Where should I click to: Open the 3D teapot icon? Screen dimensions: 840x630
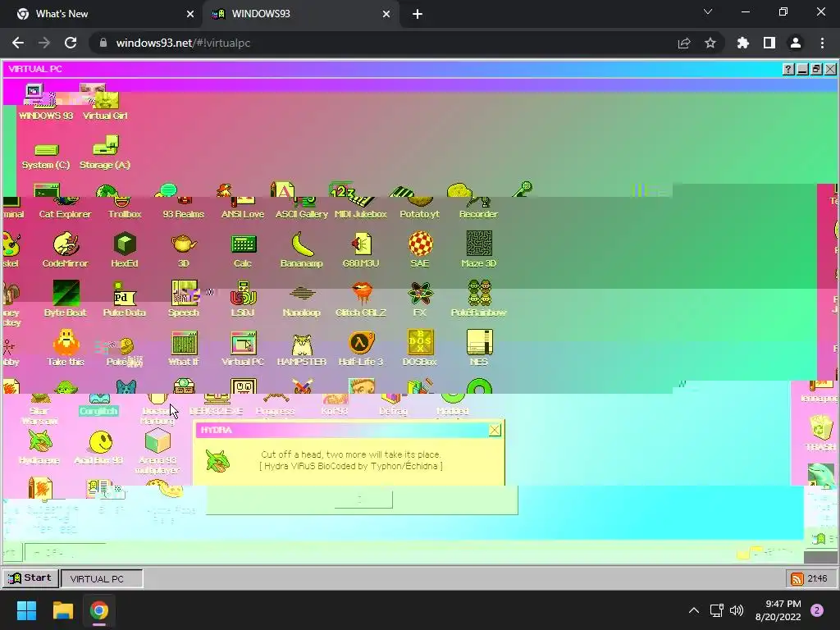tap(183, 249)
